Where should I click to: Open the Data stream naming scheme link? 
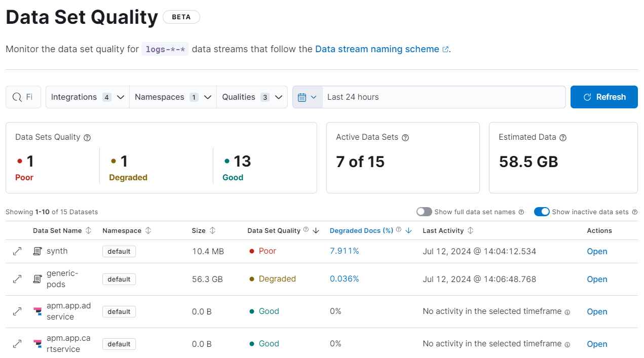point(376,49)
